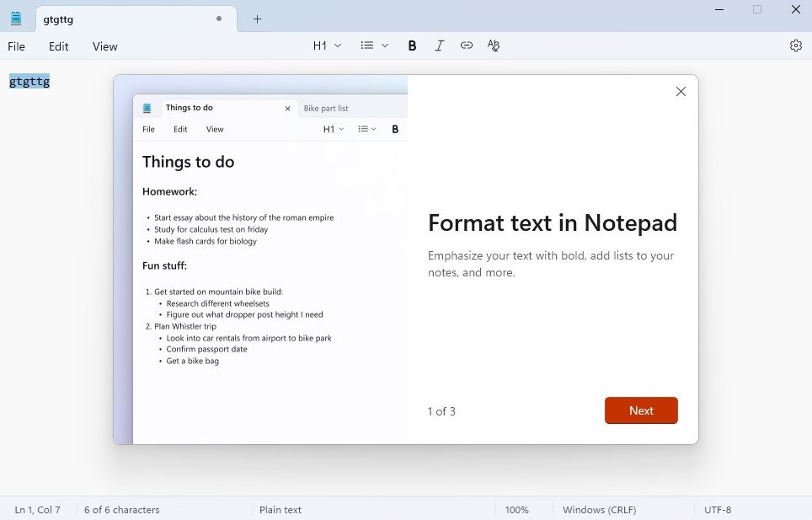Screen dimensions: 812x520
Task: Click the Notepad app icon in title bar
Action: click(x=16, y=19)
